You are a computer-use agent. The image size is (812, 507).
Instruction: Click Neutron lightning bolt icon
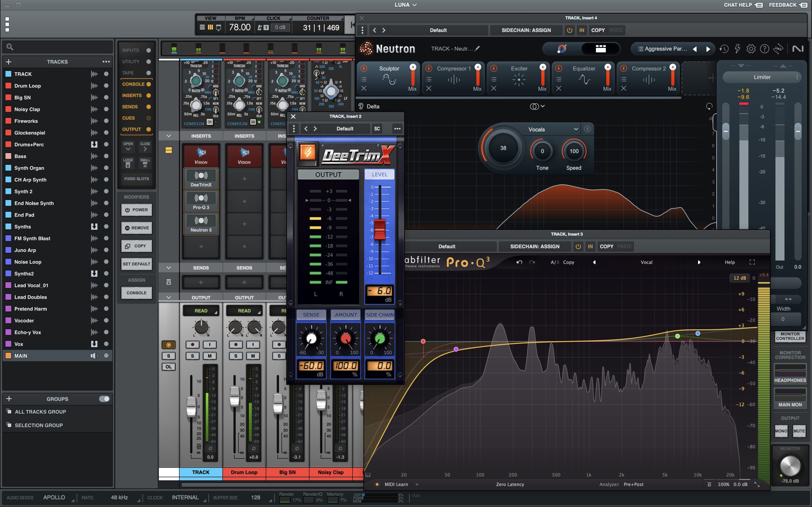tap(737, 49)
